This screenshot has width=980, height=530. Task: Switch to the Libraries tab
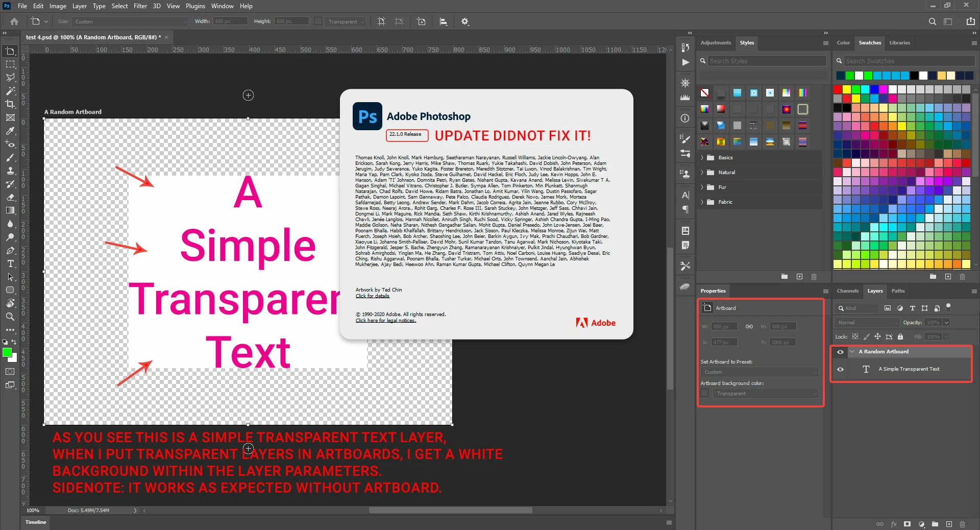[899, 43]
